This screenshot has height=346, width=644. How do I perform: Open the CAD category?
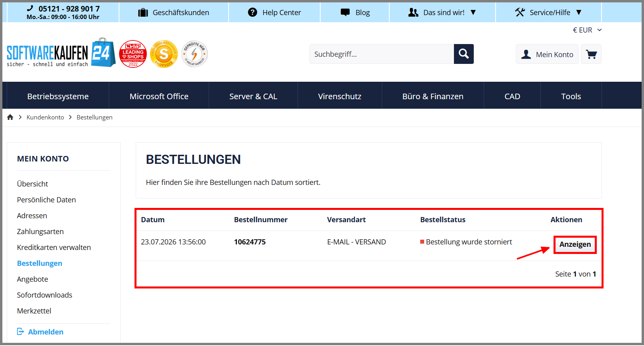pyautogui.click(x=512, y=96)
